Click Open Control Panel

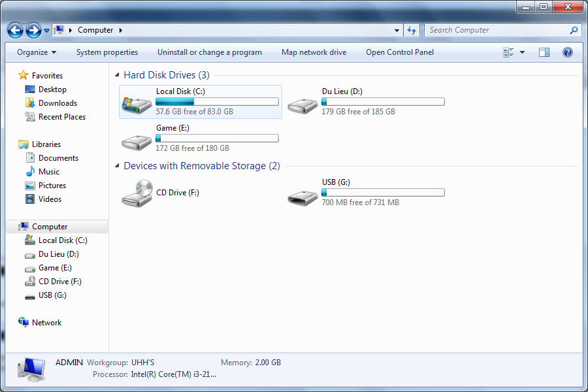coord(400,52)
